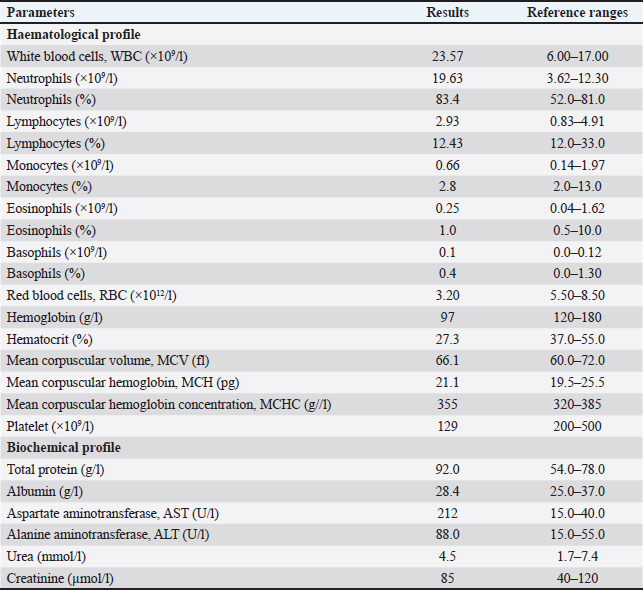Click the Results column header

(x=448, y=14)
